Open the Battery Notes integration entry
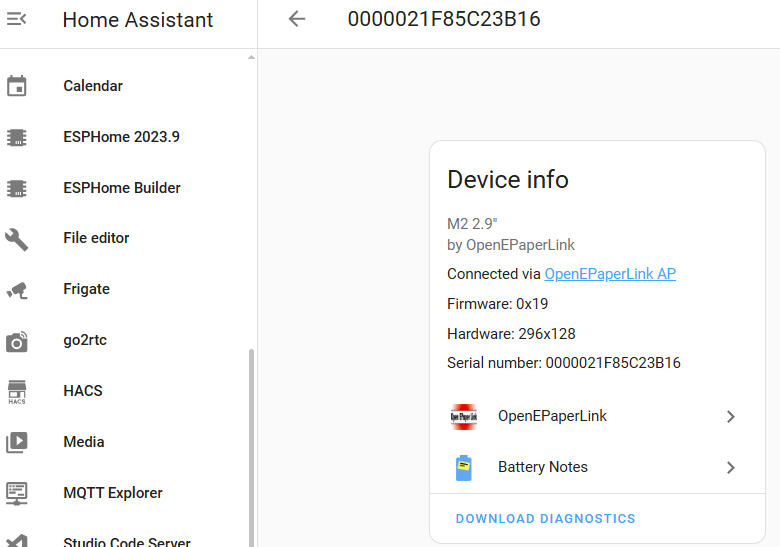Viewport: 780px width, 547px height. [x=597, y=467]
